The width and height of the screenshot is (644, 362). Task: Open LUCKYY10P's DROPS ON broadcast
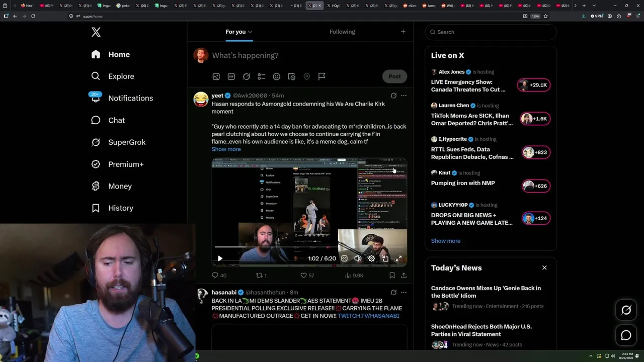pos(491,214)
